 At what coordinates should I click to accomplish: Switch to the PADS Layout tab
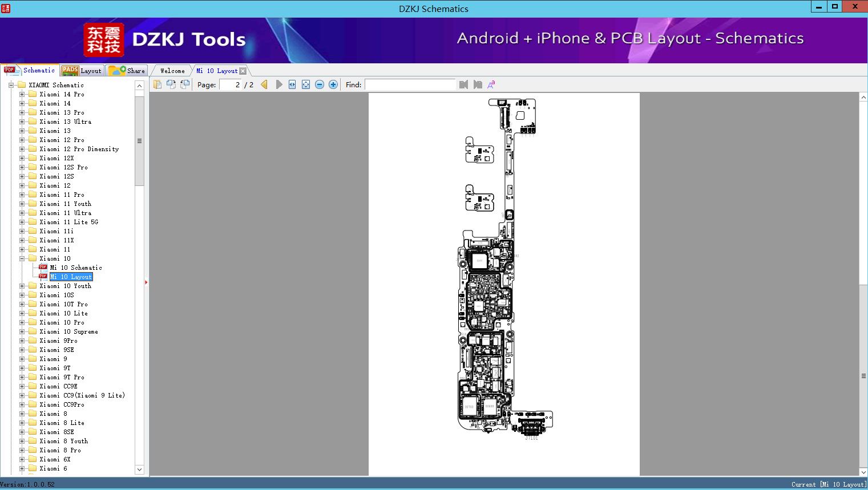pos(82,70)
